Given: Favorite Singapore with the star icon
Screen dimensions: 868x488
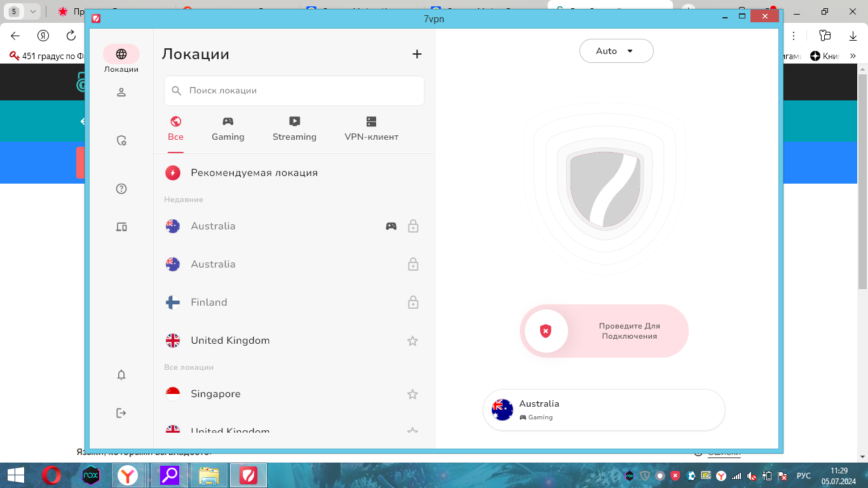Looking at the screenshot, I should 412,394.
